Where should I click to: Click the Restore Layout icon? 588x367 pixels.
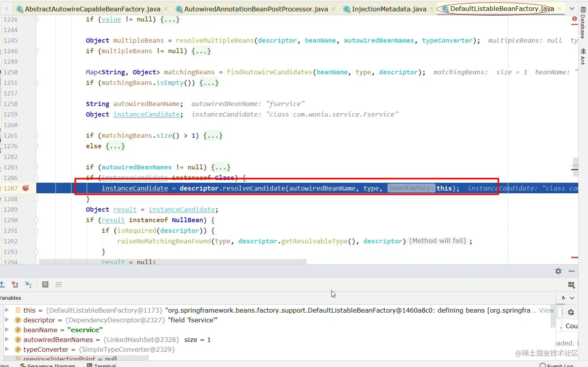(x=571, y=284)
